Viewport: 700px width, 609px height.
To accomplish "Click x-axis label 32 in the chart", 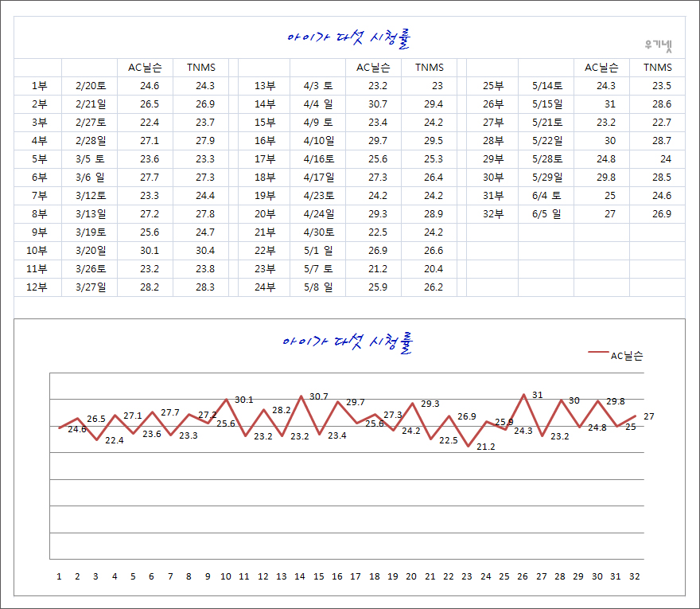I will (x=635, y=577).
